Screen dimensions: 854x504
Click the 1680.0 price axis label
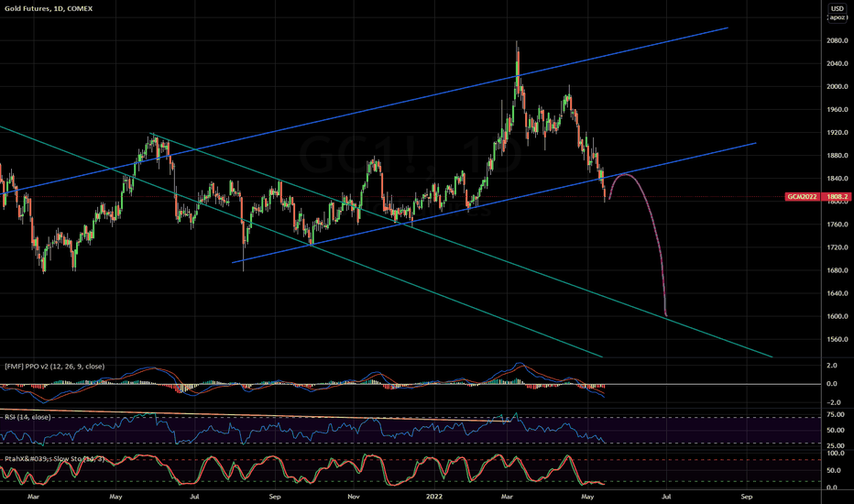pos(838,270)
